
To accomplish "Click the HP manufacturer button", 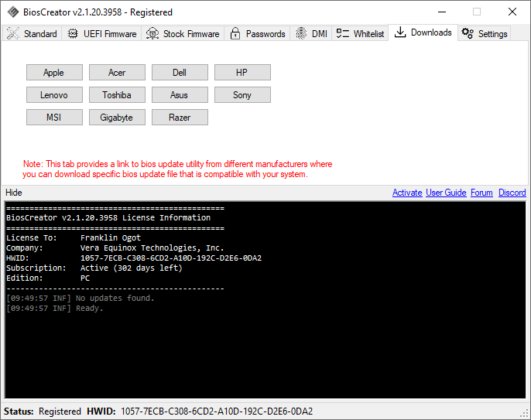I will pyautogui.click(x=242, y=73).
